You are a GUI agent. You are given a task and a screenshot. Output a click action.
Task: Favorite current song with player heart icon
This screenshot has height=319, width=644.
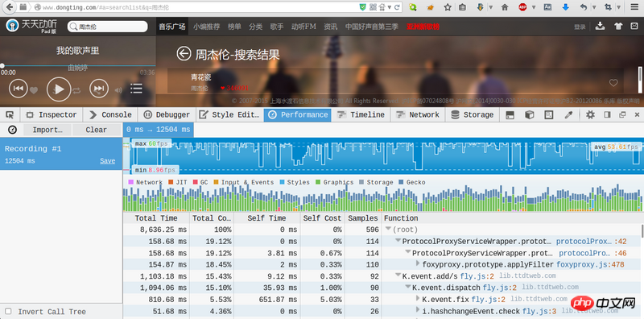point(34,90)
